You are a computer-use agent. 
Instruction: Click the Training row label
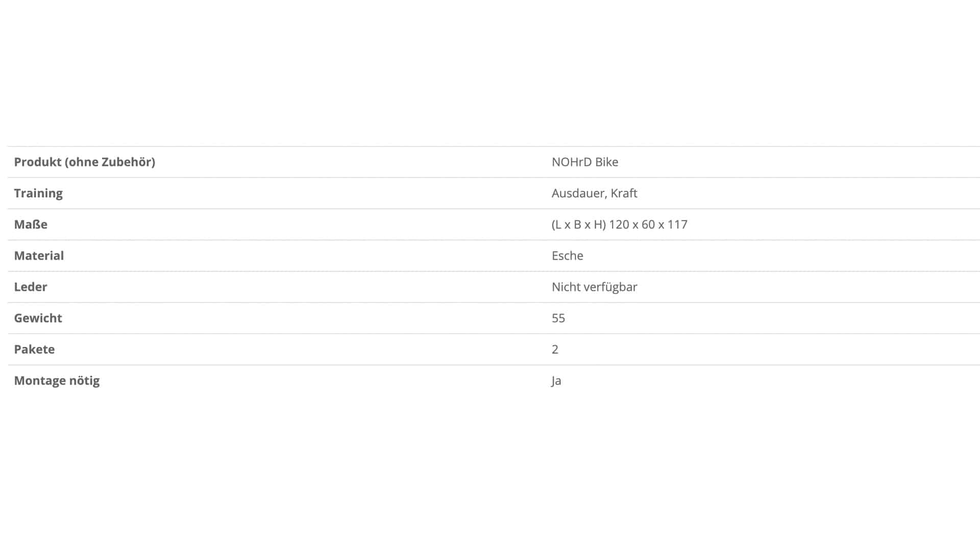tap(38, 193)
